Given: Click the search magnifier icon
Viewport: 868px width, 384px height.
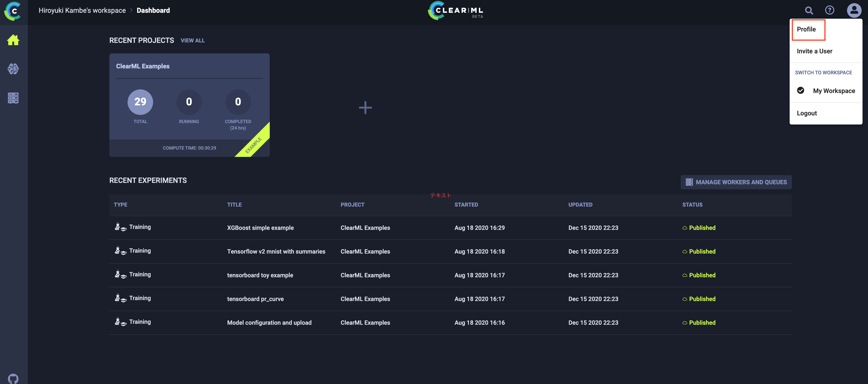Looking at the screenshot, I should coord(809,10).
